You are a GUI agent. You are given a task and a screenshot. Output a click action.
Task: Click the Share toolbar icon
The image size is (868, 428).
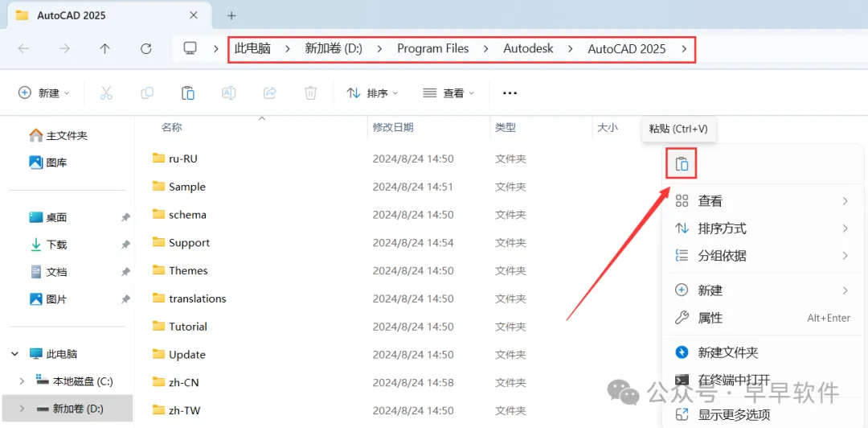269,93
